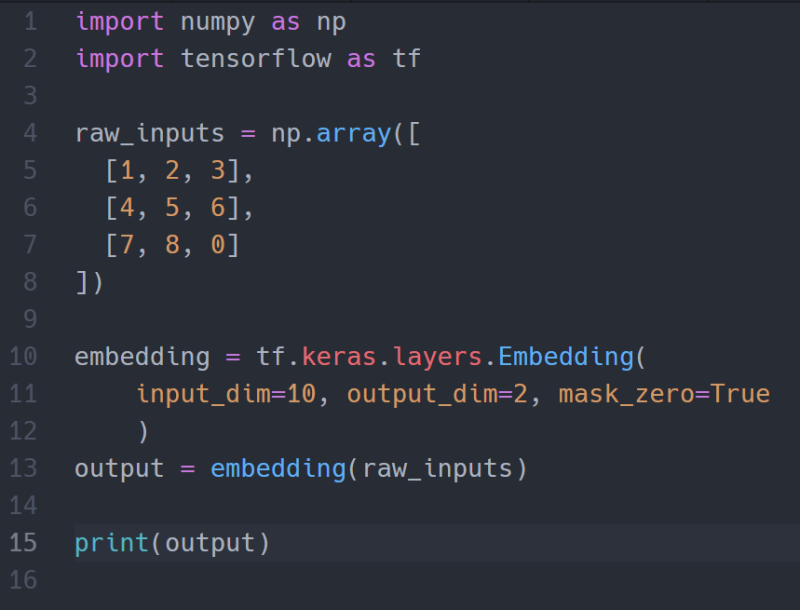Click the print statement on line 15
Screen dimensions: 800x610
pyautogui.click(x=110, y=542)
